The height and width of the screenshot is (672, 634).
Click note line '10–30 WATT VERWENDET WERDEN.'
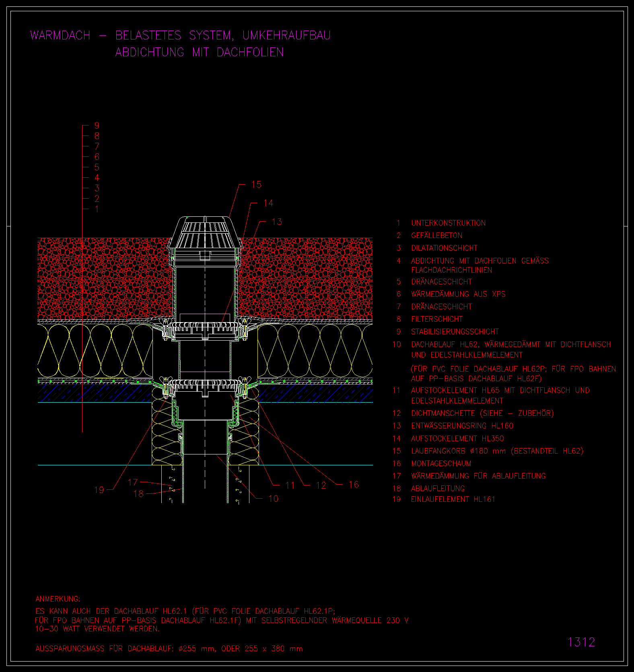[97, 629]
